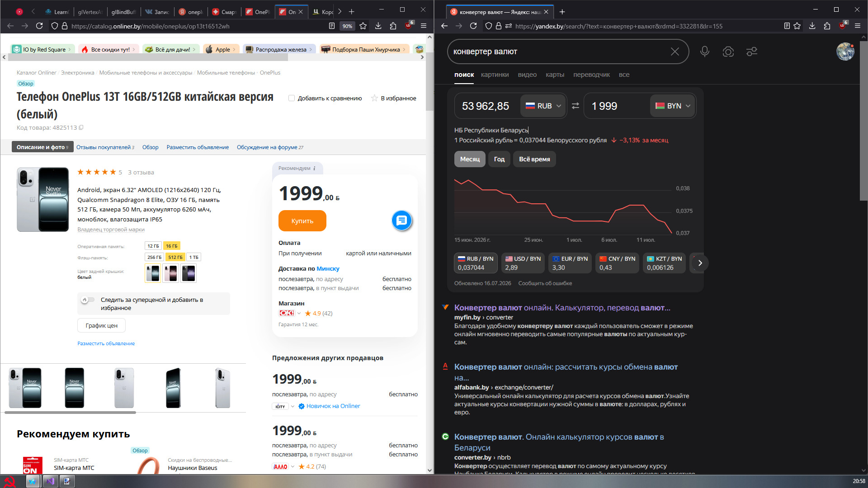Select 16 ГБ RAM option
The image size is (868, 488).
171,246
